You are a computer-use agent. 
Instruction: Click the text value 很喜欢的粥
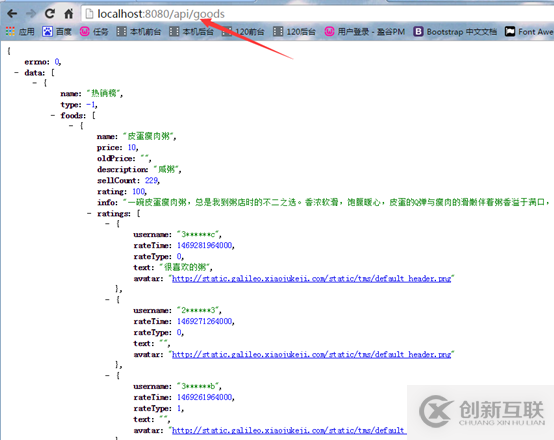185,267
